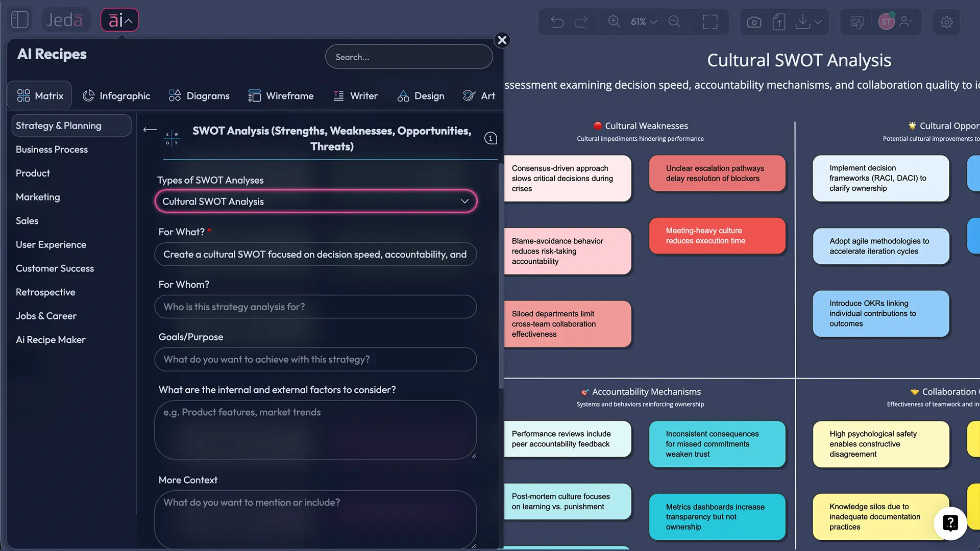The image size is (980, 551).
Task: Open the Types of SWOT Analyses dropdown
Action: click(x=315, y=202)
